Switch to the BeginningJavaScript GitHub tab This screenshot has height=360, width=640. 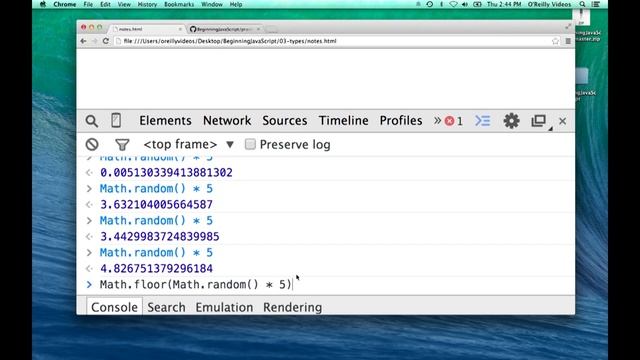tap(224, 29)
